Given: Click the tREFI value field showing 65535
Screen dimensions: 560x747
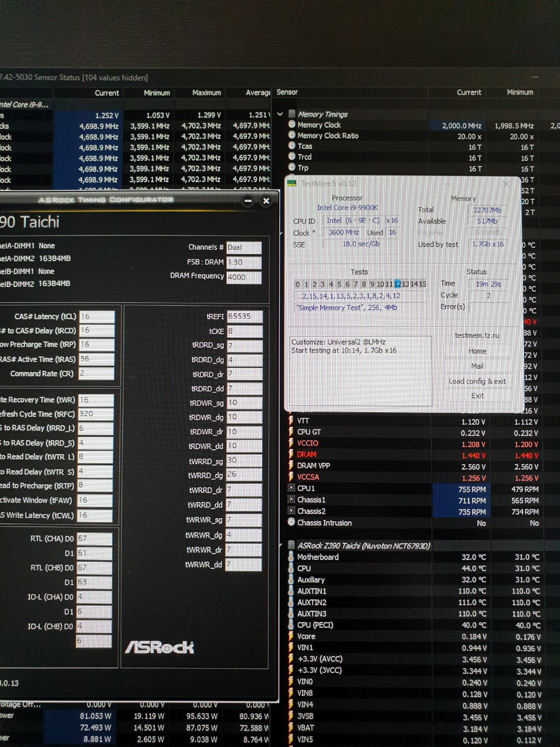Looking at the screenshot, I should point(244,316).
